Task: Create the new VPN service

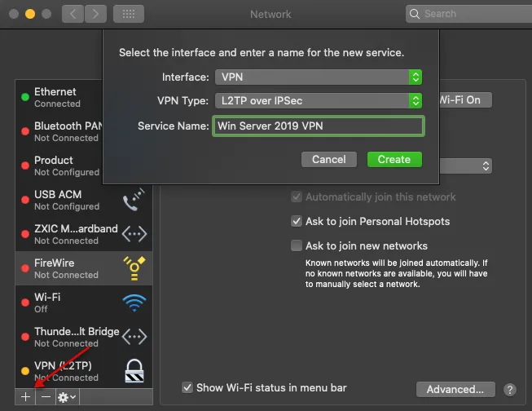Action: point(394,159)
